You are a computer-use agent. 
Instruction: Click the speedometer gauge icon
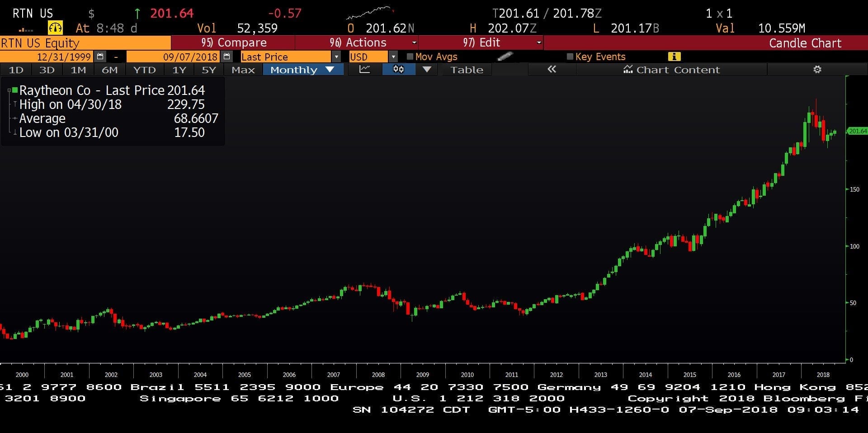(x=55, y=28)
